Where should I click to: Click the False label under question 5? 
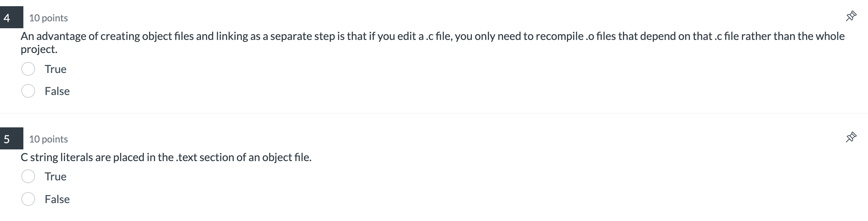point(57,199)
